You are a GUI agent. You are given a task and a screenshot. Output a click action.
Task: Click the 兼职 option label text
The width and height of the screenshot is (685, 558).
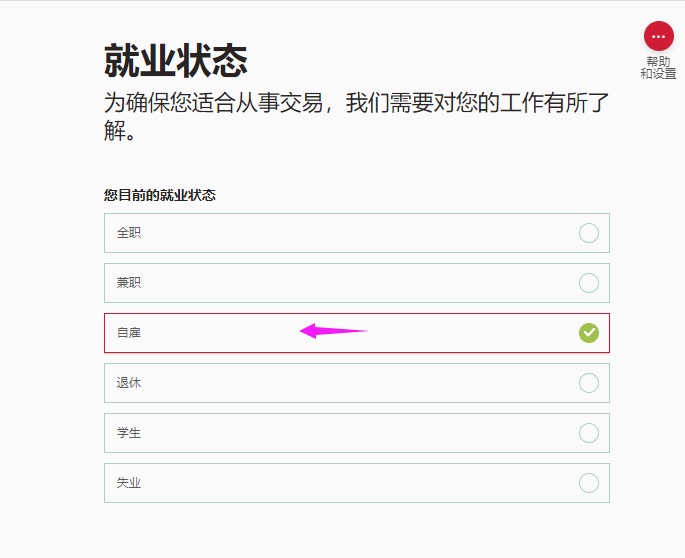(129, 283)
